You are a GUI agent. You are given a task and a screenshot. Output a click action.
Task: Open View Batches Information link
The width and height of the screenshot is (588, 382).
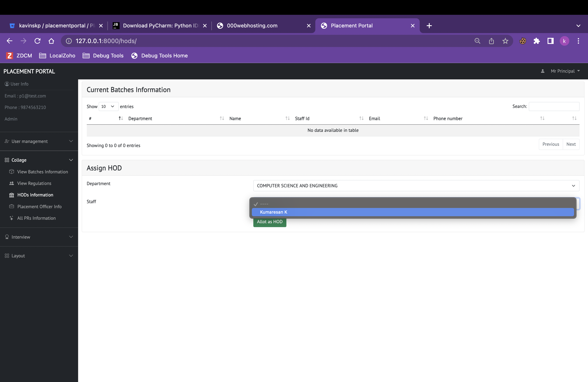[x=42, y=172]
